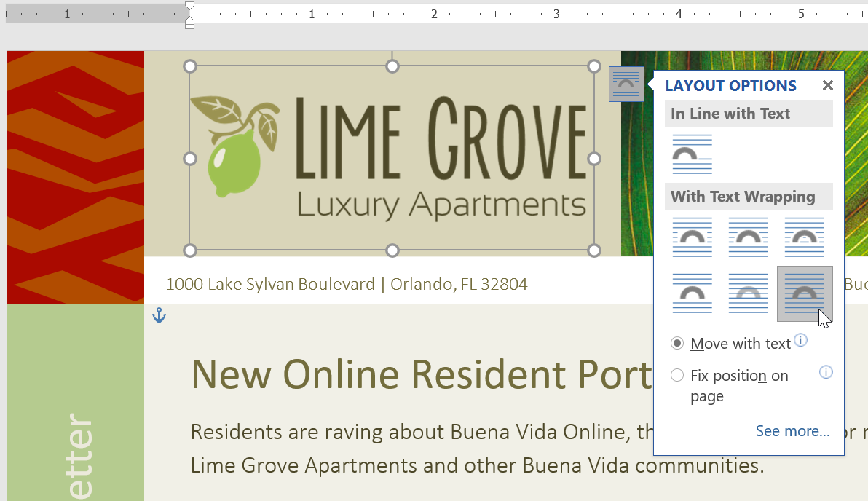The width and height of the screenshot is (868, 501).
Task: Click the object anchor icon
Action: tap(159, 315)
